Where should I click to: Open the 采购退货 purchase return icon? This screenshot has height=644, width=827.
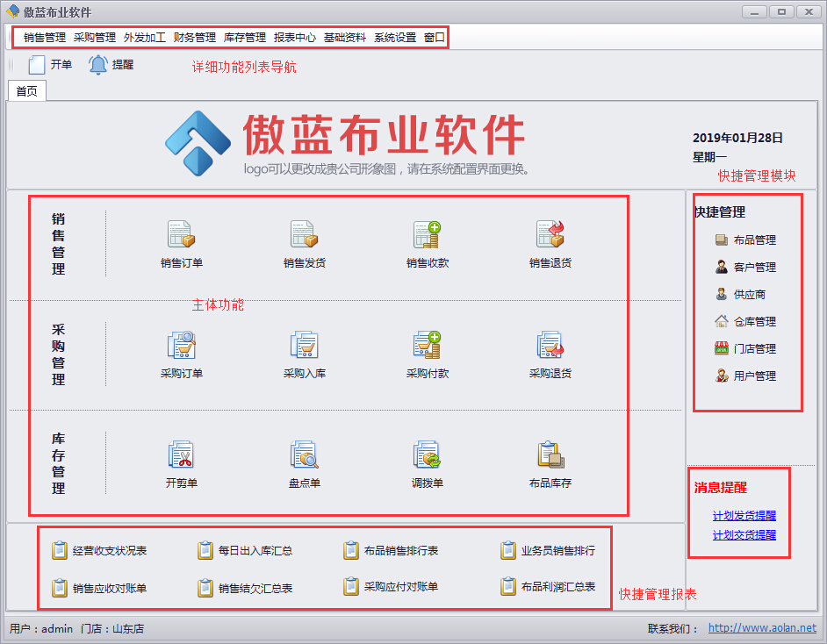coord(550,345)
